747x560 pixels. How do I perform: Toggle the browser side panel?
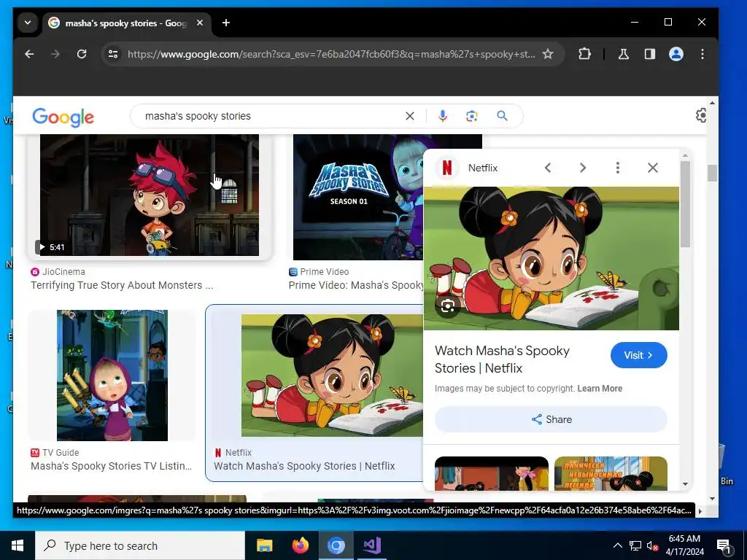(650, 54)
